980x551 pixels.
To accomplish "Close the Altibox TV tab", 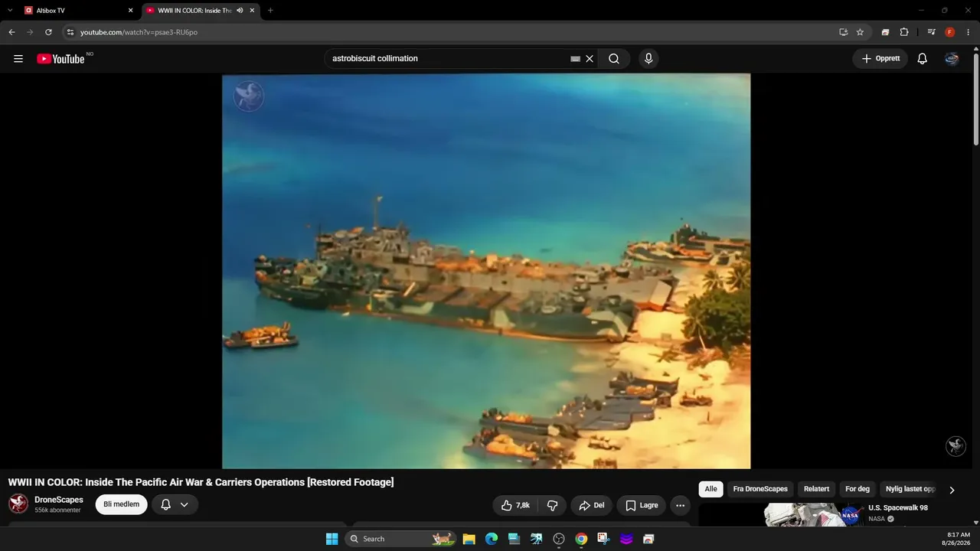I will tap(130, 11).
